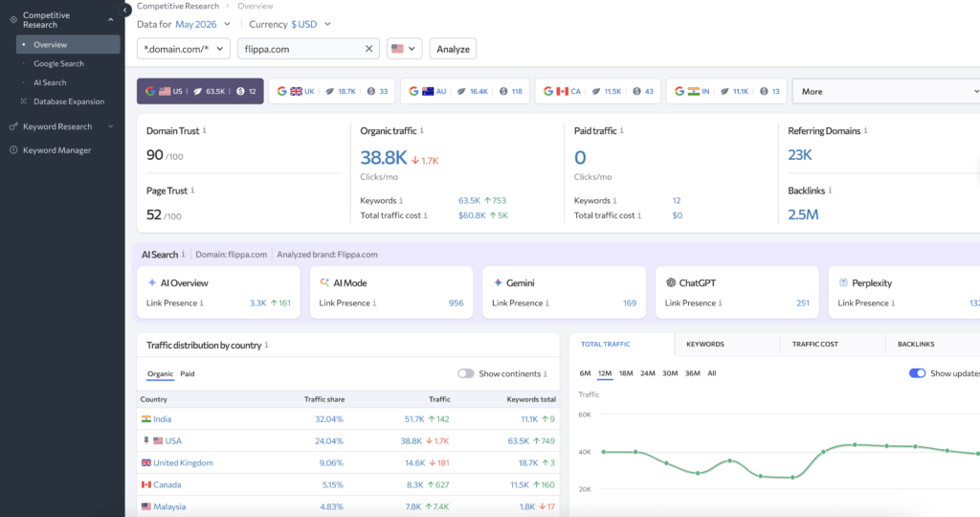This screenshot has height=517, width=980.
Task: Select the 12M time range
Action: [x=605, y=373]
